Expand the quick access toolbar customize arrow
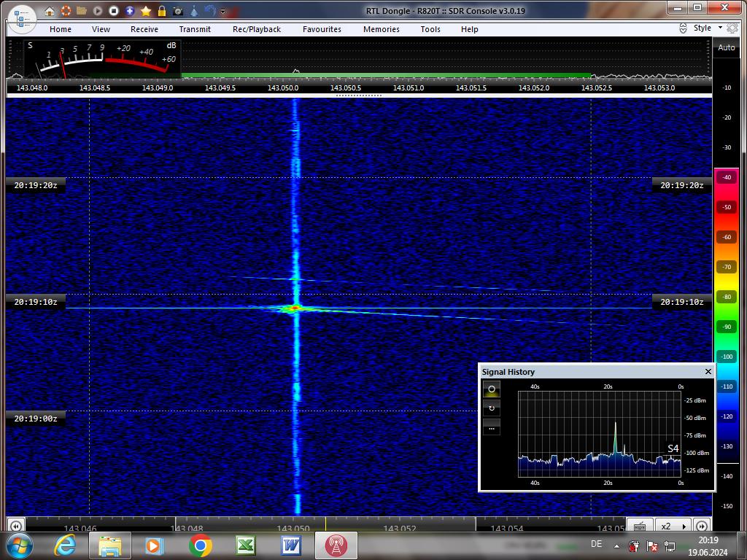The image size is (747, 560). point(222,11)
